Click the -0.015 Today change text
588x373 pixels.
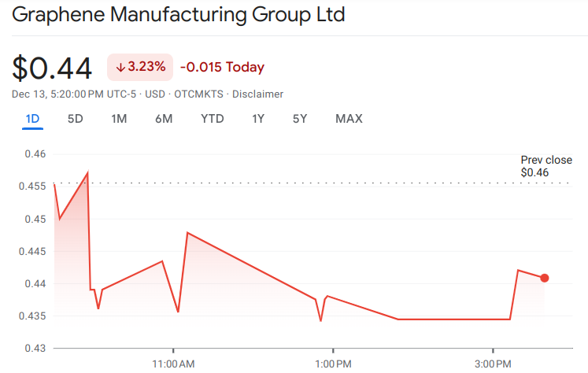222,68
